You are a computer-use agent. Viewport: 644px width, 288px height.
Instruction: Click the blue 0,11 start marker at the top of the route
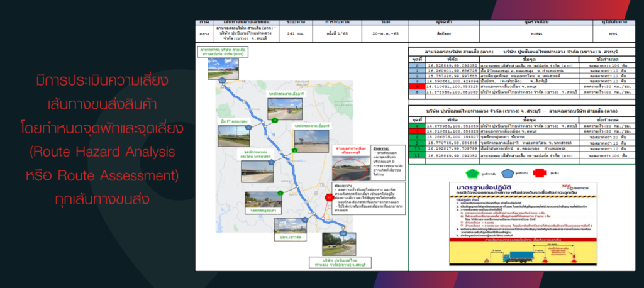pyautogui.click(x=223, y=80)
